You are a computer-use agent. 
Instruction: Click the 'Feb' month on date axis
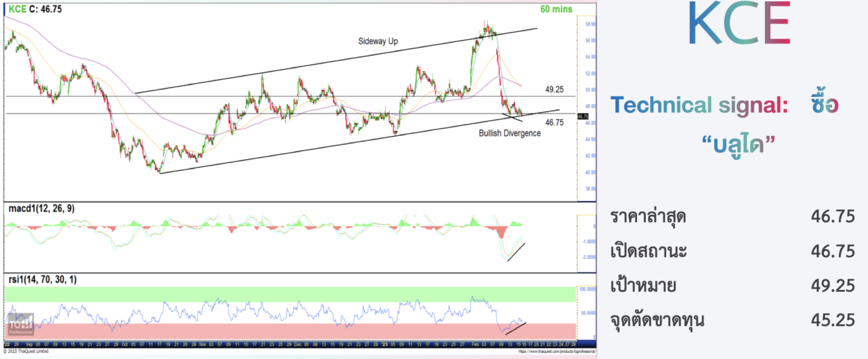click(475, 344)
